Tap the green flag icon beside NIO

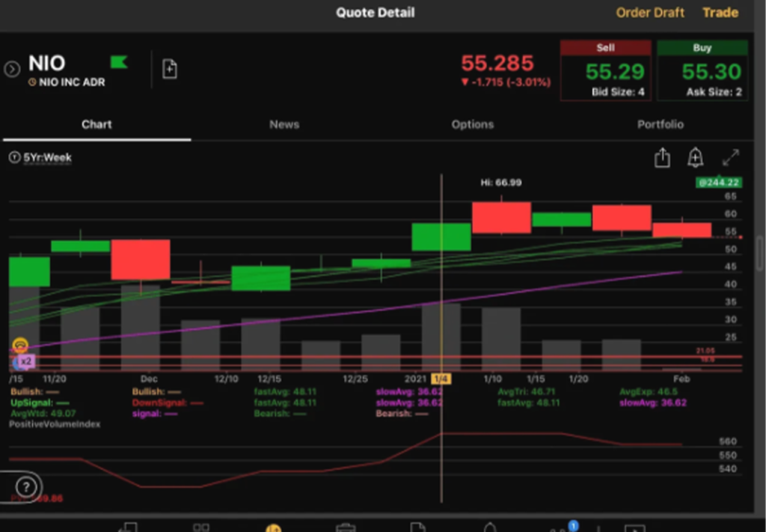(x=119, y=62)
